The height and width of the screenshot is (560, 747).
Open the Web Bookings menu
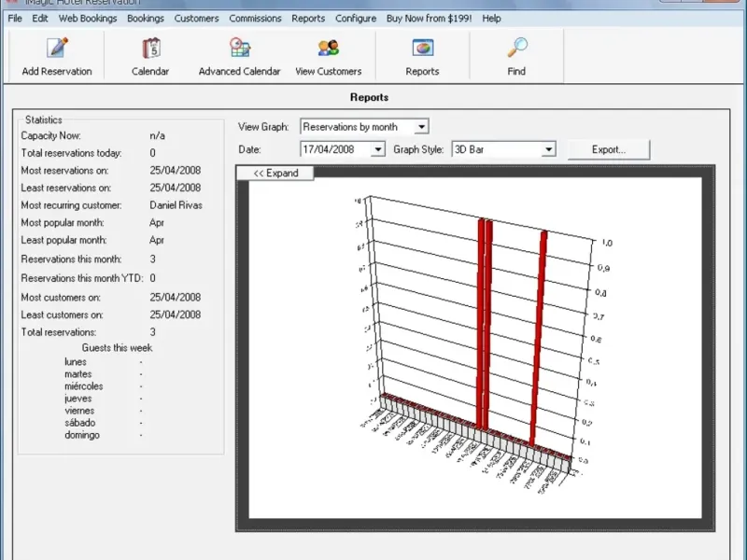(88, 19)
